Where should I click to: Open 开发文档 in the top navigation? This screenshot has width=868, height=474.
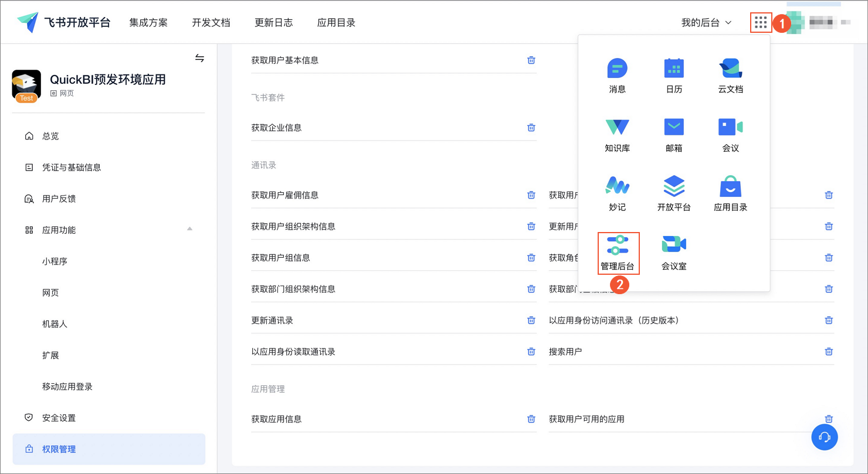211,23
